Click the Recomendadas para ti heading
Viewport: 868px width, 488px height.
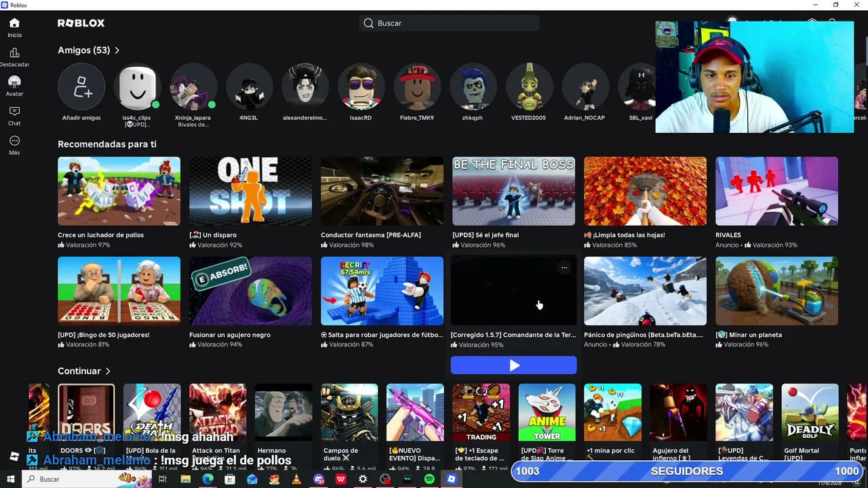pyautogui.click(x=107, y=144)
